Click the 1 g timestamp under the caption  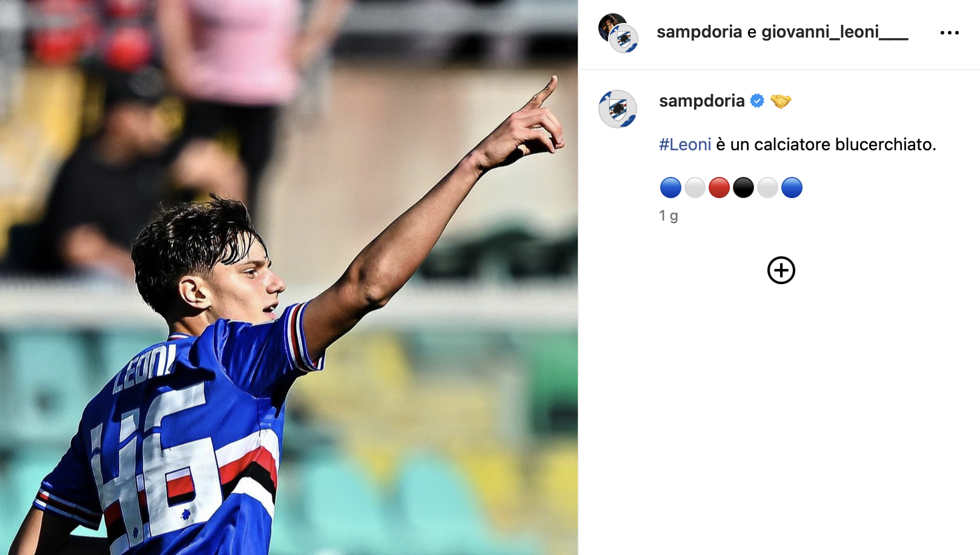(668, 216)
